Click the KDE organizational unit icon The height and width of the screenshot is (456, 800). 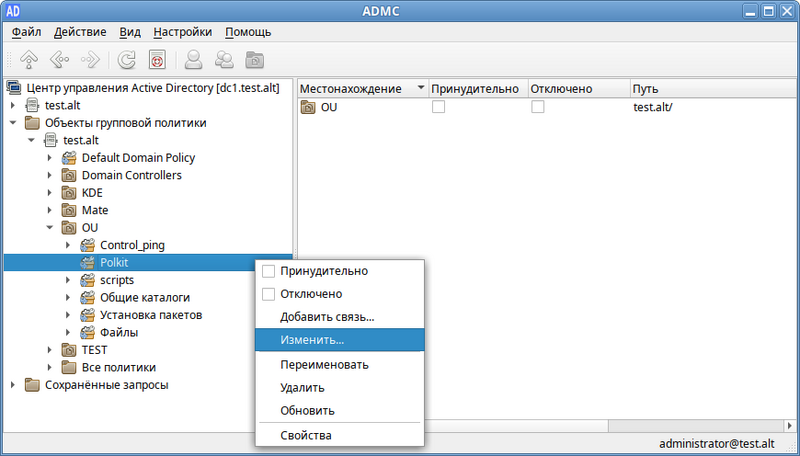69,193
